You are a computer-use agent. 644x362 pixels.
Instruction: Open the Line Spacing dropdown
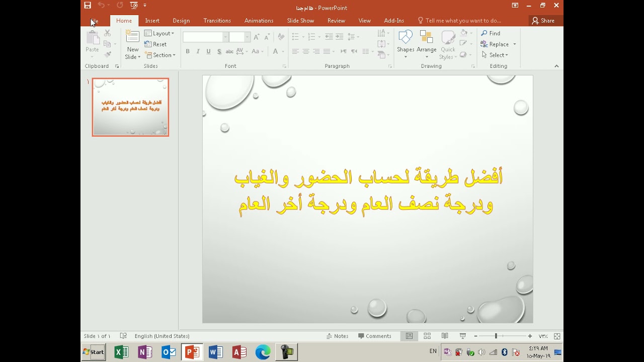(353, 37)
